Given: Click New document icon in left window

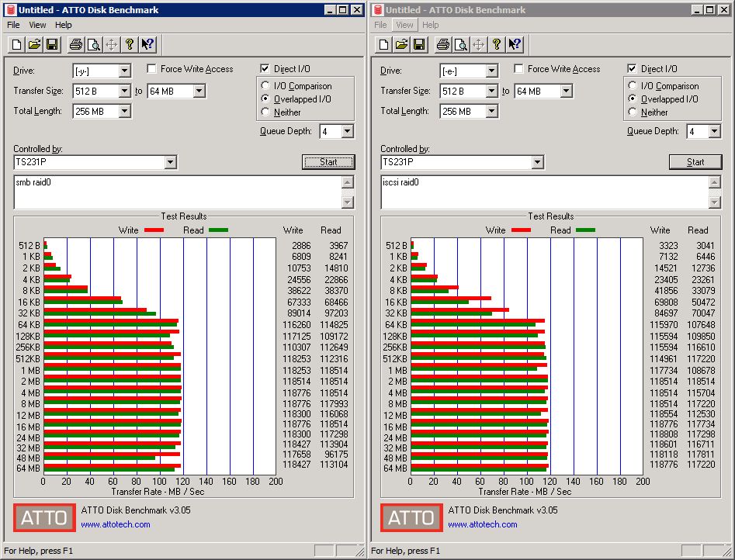Looking at the screenshot, I should pos(16,44).
